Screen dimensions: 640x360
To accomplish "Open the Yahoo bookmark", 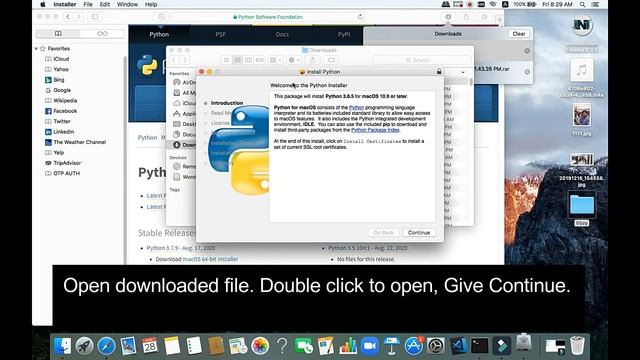I will 61,69.
